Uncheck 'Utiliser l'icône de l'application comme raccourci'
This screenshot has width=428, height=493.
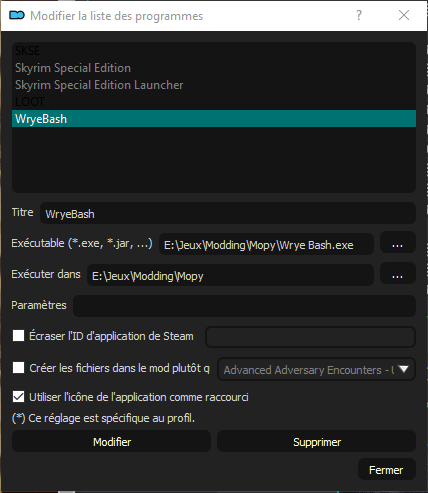[x=18, y=397]
